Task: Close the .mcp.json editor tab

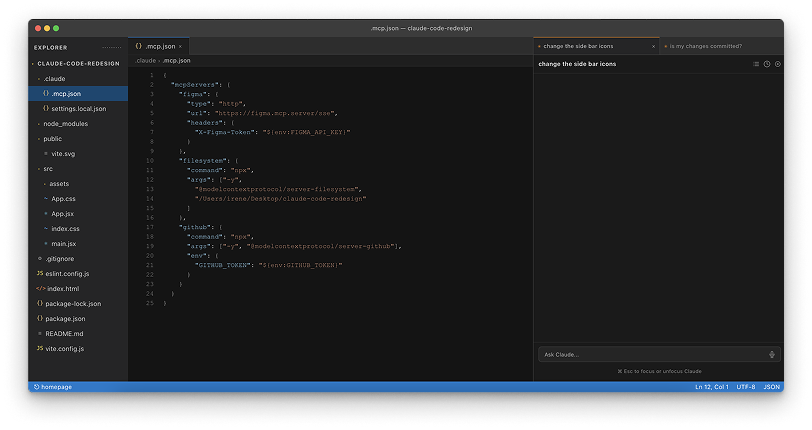Action: point(180,47)
